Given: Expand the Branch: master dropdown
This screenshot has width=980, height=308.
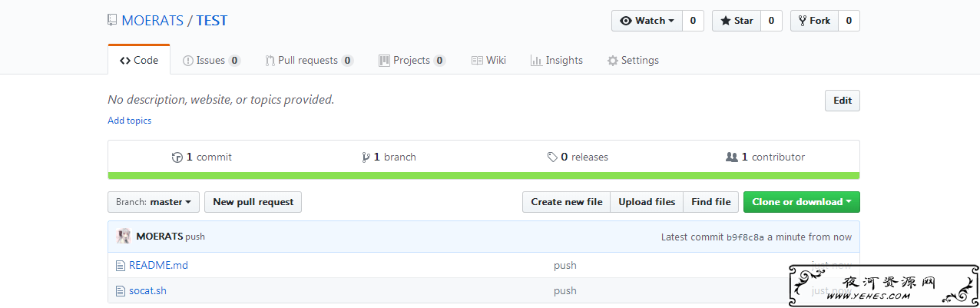Looking at the screenshot, I should pyautogui.click(x=154, y=202).
